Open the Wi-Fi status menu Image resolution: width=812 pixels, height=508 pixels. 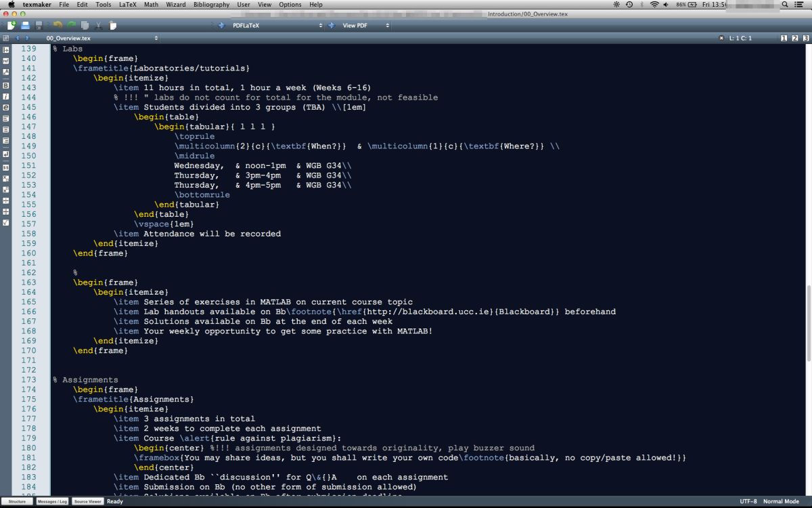[654, 5]
